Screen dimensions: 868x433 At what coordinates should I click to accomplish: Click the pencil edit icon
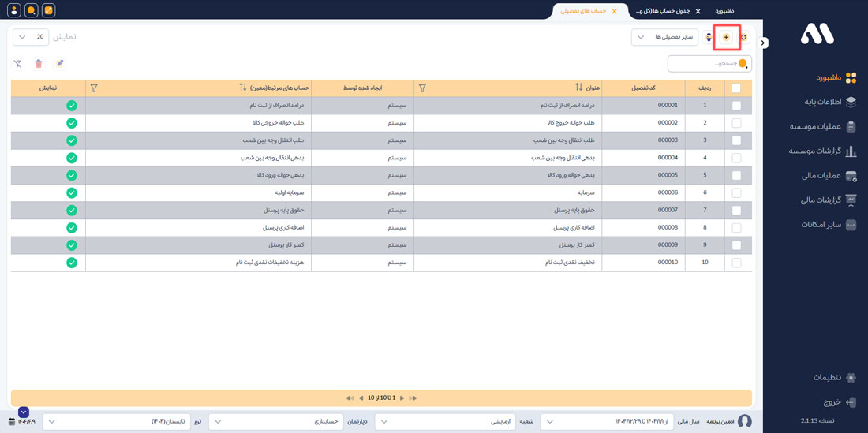[x=59, y=64]
